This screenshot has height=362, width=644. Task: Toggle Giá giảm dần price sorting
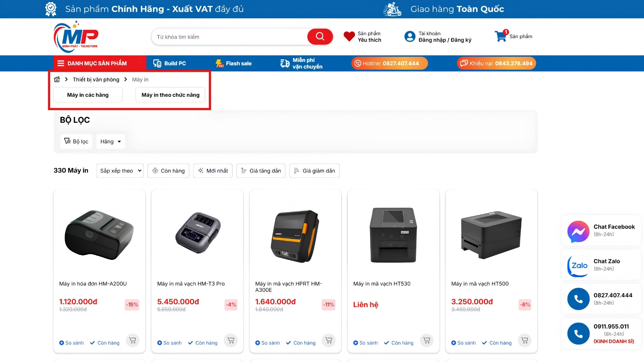pyautogui.click(x=314, y=171)
